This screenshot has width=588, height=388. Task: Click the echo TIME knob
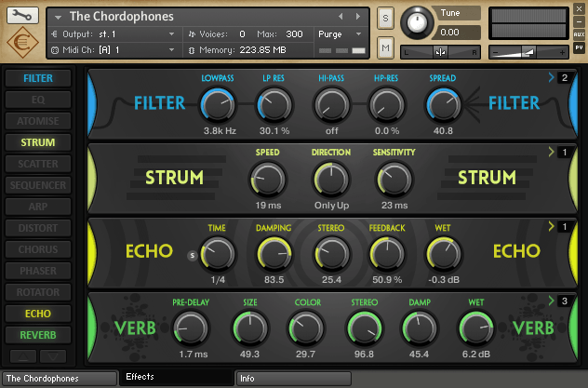(x=218, y=254)
